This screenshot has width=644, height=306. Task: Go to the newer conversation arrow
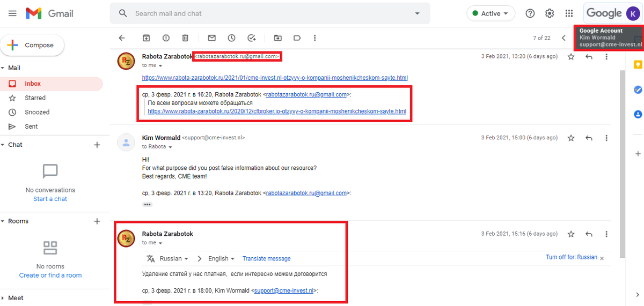[x=563, y=38]
